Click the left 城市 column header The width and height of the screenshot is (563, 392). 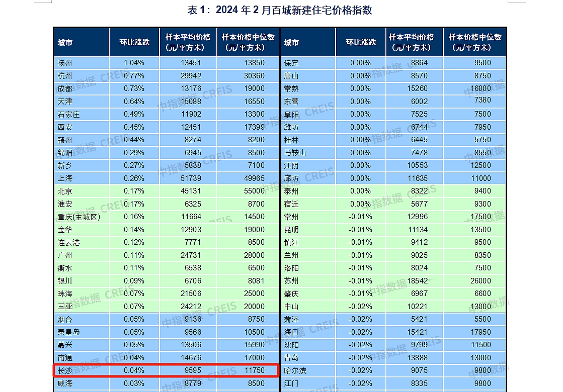click(x=81, y=41)
